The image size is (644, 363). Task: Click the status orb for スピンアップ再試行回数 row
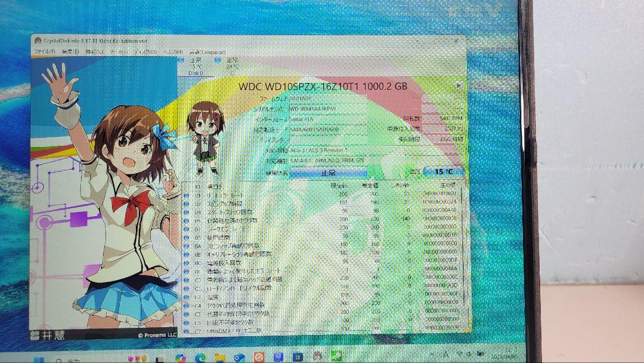pyautogui.click(x=187, y=246)
